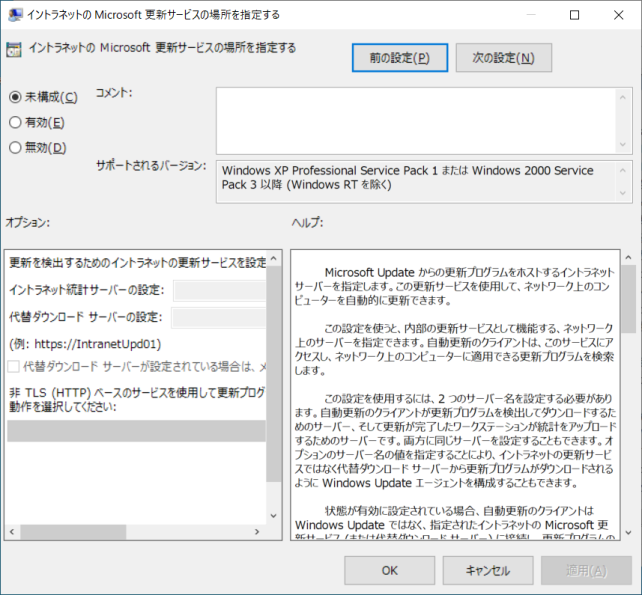642x595 pixels.
Task: Toggle the 代替ダウンロード サーバー checkbox
Action: click(14, 366)
